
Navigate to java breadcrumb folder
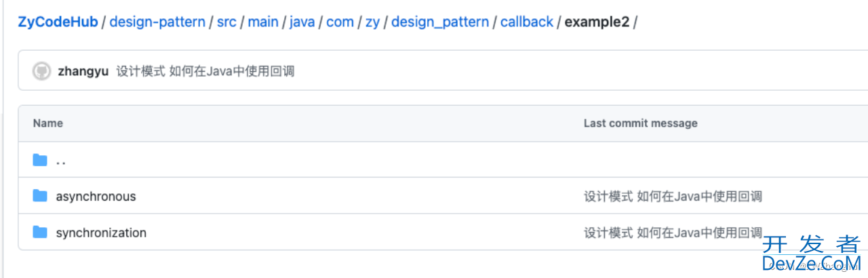(302, 22)
